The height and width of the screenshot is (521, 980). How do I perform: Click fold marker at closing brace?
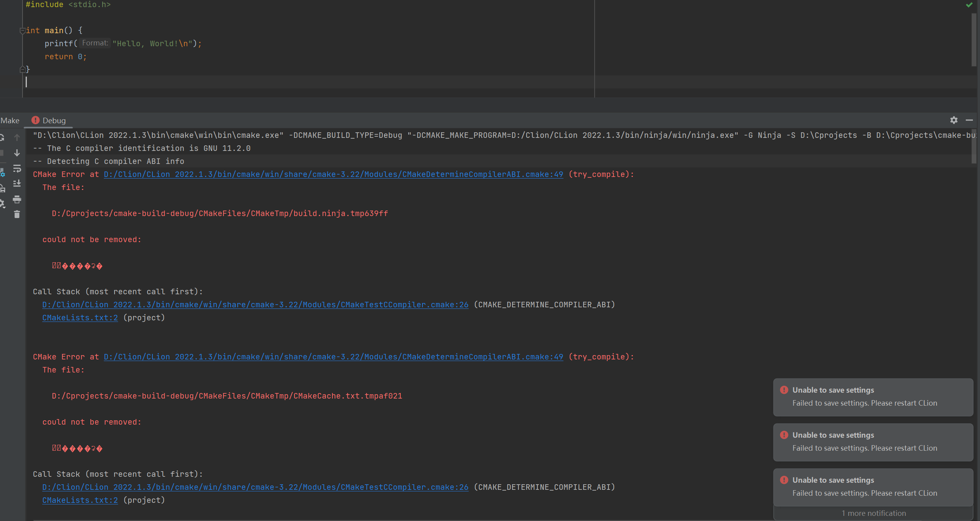click(x=23, y=70)
